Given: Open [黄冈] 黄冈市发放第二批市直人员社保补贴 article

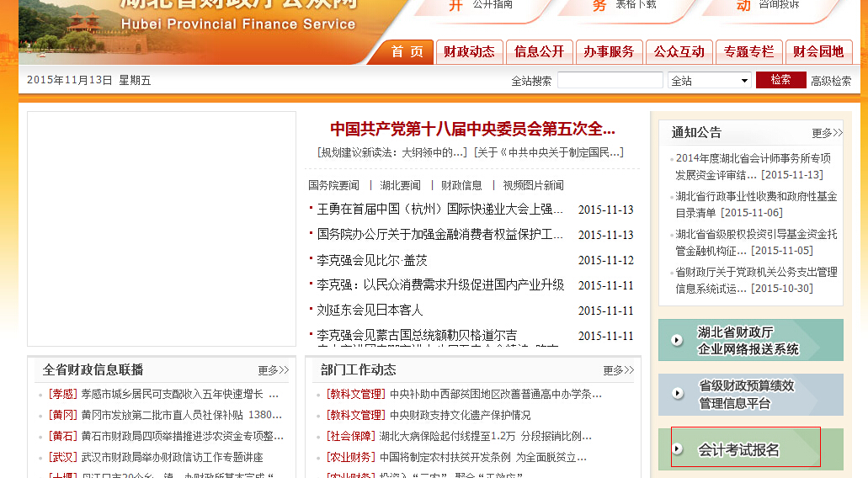Looking at the screenshot, I should 166,415.
